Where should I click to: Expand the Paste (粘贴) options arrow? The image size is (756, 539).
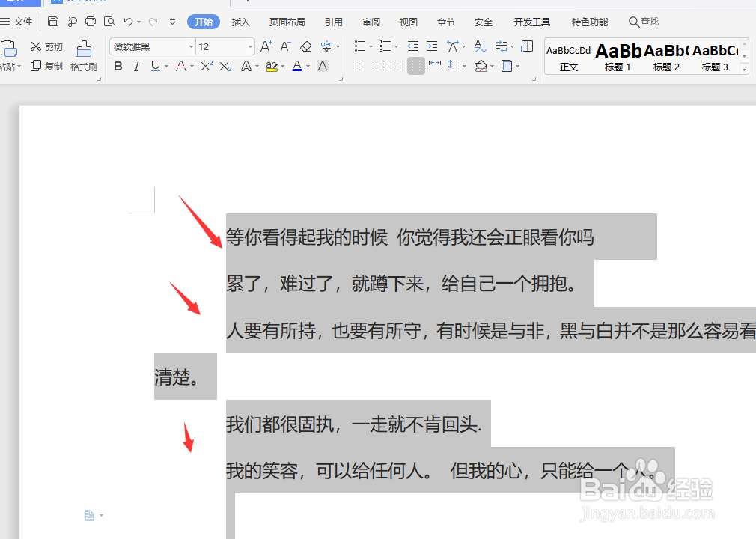(18, 67)
